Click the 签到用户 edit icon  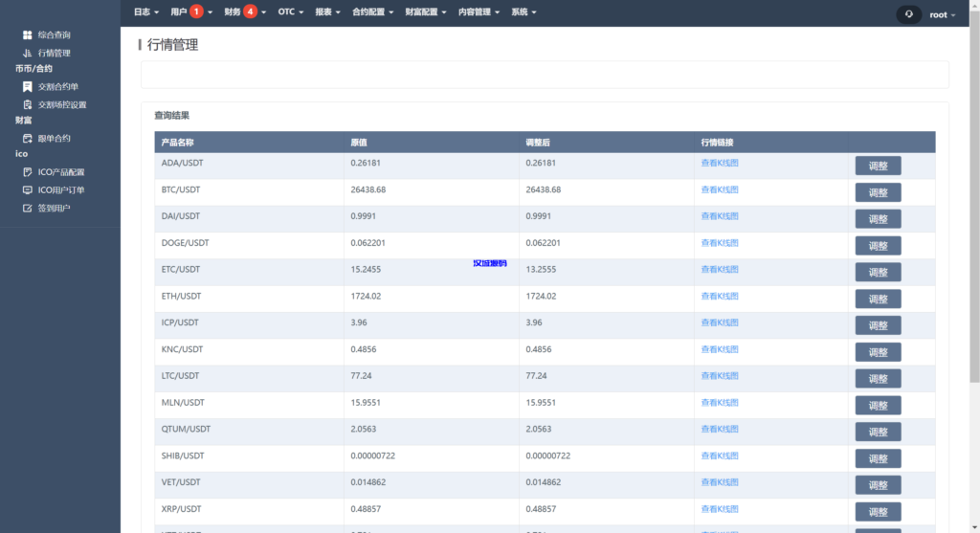28,209
